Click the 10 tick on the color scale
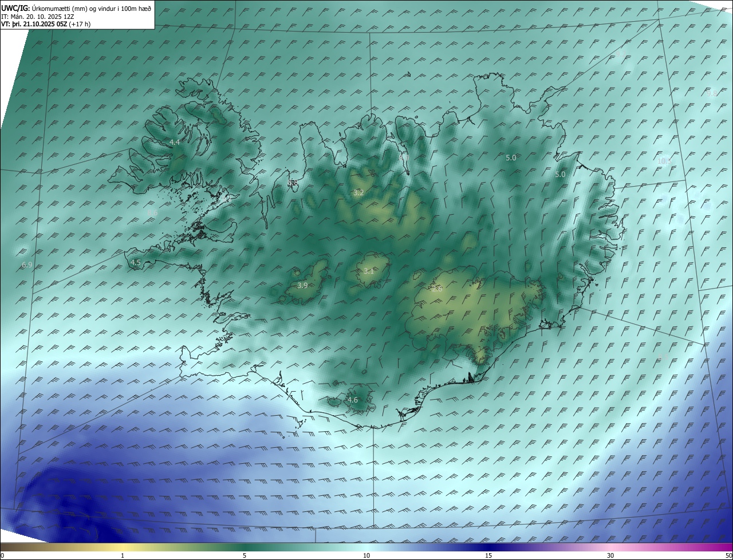This screenshot has width=733, height=560. click(x=366, y=555)
